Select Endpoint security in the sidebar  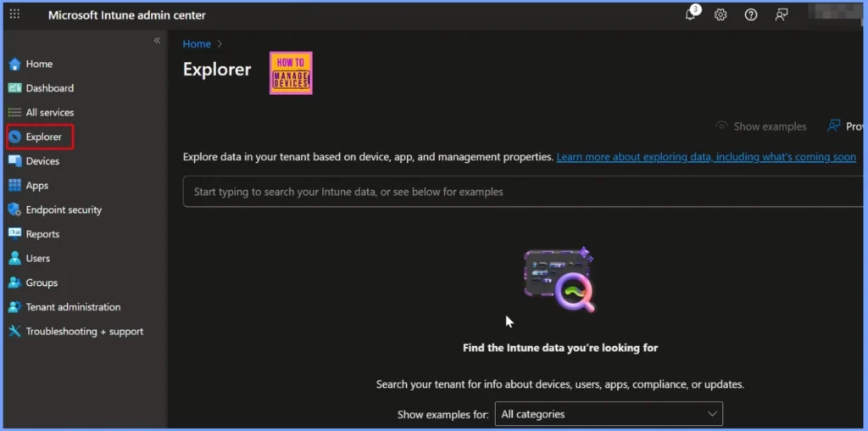point(64,210)
